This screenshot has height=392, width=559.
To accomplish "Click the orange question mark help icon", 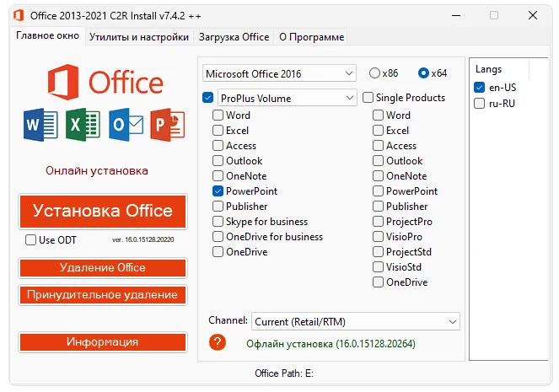I will pos(218,342).
